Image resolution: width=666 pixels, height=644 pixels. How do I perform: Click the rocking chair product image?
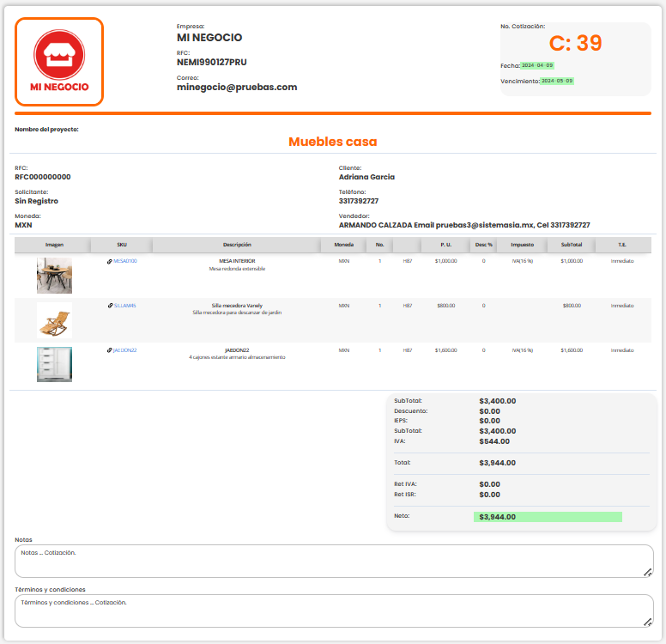[54, 319]
